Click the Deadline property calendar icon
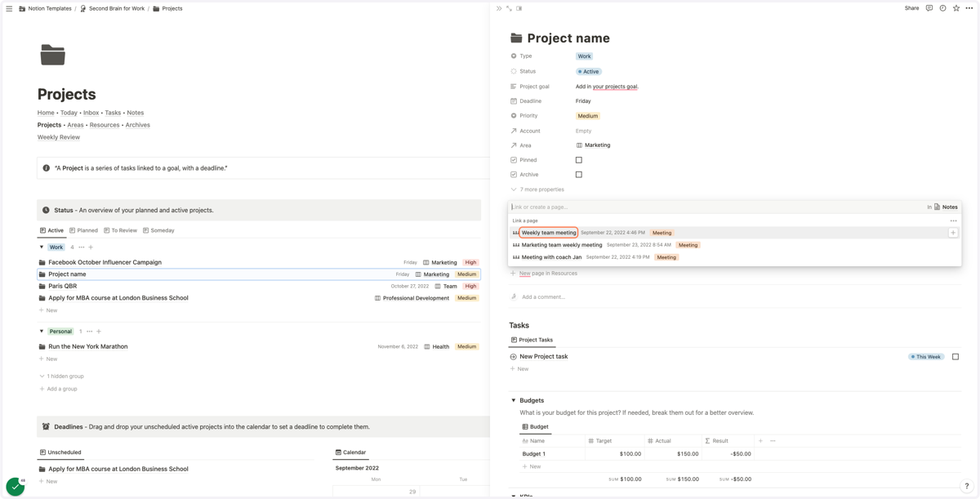The width and height of the screenshot is (980, 499). (514, 101)
